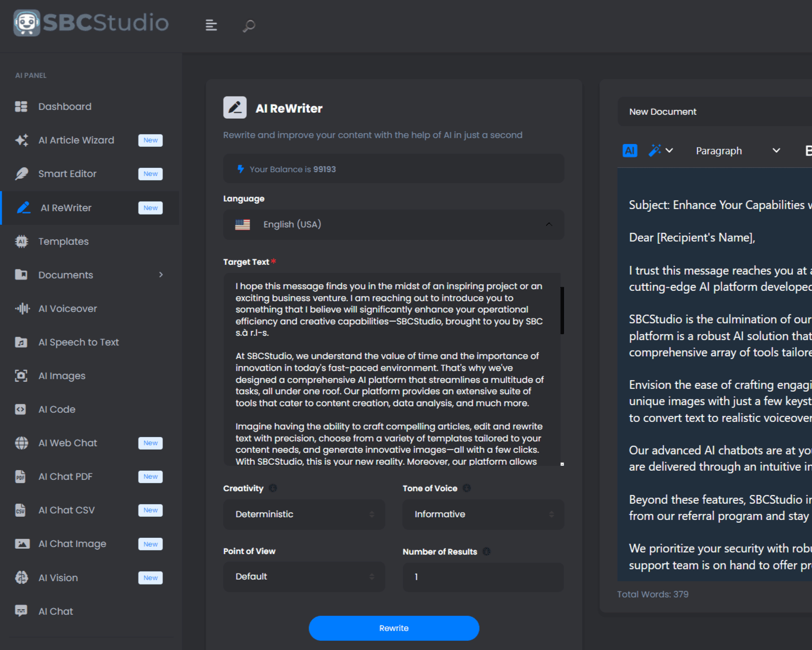812x650 pixels.
Task: Click the AI Chat CSV file icon
Action: point(21,510)
